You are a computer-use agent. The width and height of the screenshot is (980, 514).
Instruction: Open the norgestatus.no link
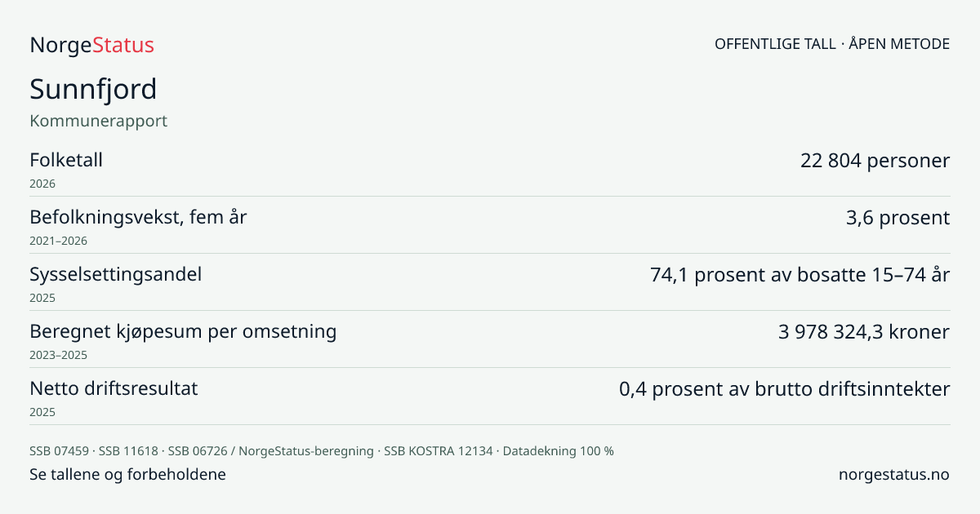pyautogui.click(x=894, y=474)
